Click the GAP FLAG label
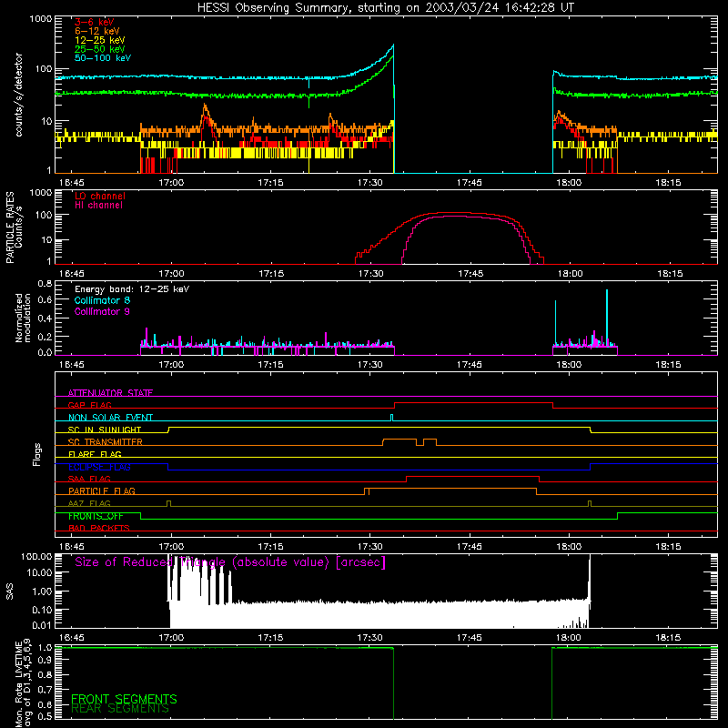Viewport: 728px width, 728px height. coord(89,405)
